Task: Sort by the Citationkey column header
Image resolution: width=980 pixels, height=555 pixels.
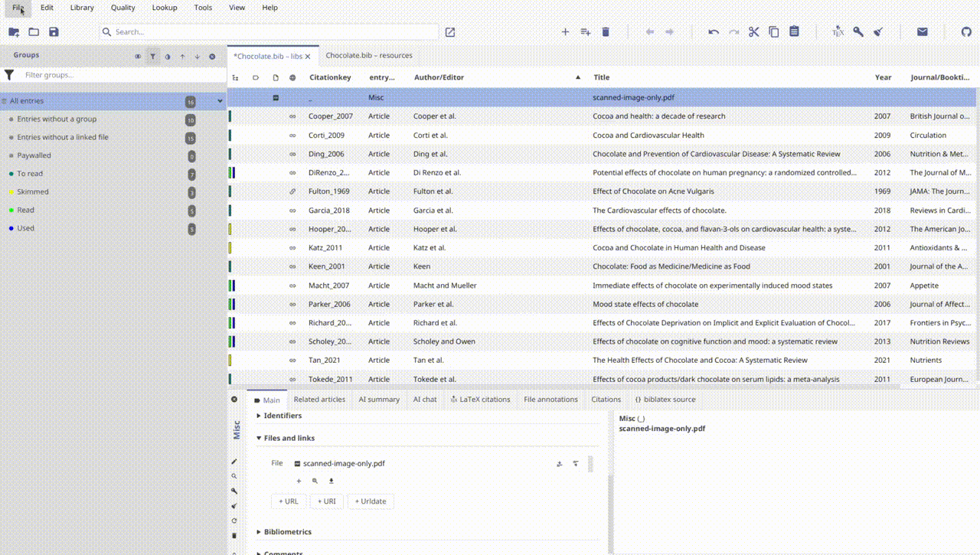Action: click(x=331, y=77)
